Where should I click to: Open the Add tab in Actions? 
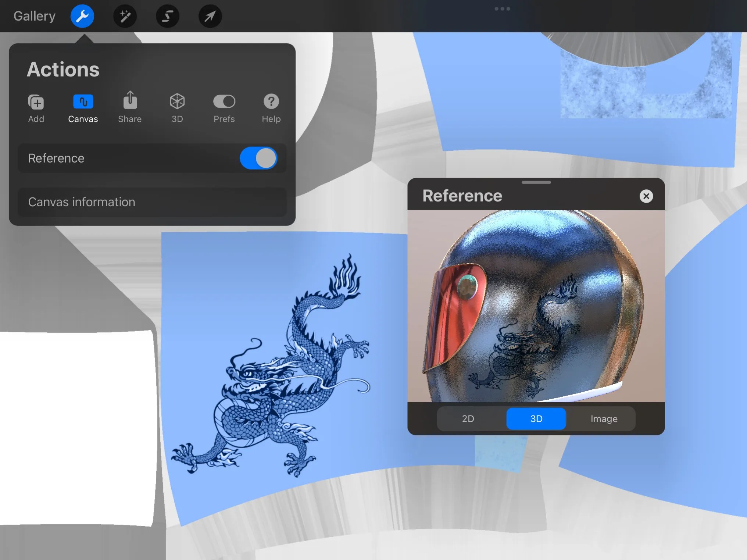pyautogui.click(x=36, y=108)
